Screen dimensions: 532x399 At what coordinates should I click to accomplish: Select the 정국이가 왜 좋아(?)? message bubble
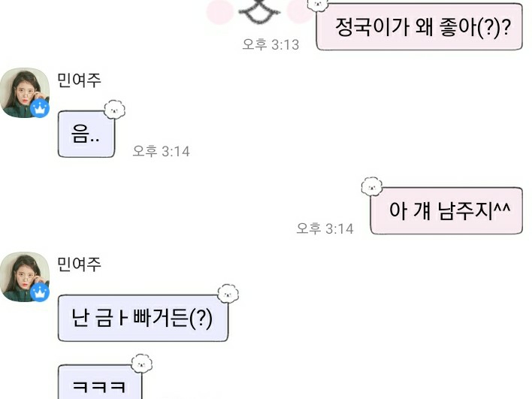(419, 27)
